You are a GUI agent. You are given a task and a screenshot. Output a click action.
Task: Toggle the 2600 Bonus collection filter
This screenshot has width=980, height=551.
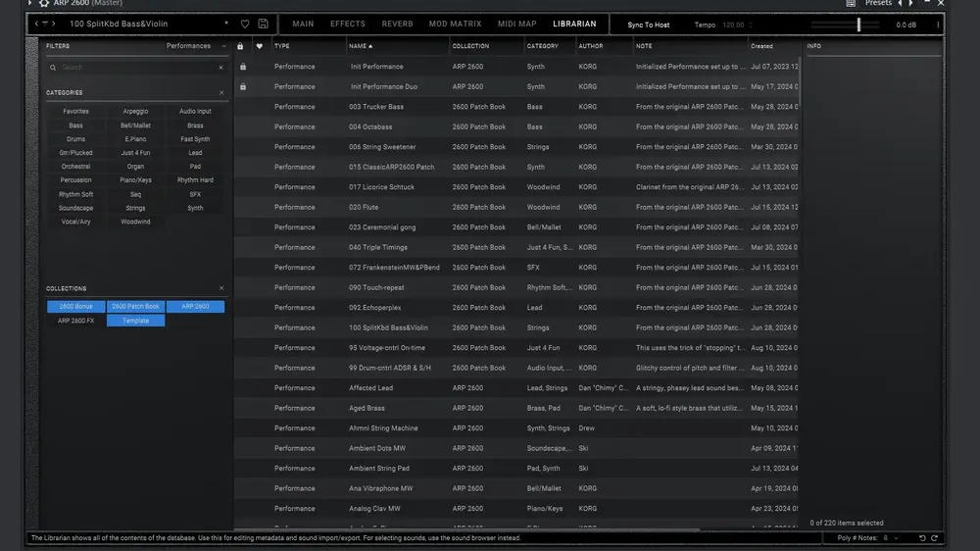click(x=75, y=307)
